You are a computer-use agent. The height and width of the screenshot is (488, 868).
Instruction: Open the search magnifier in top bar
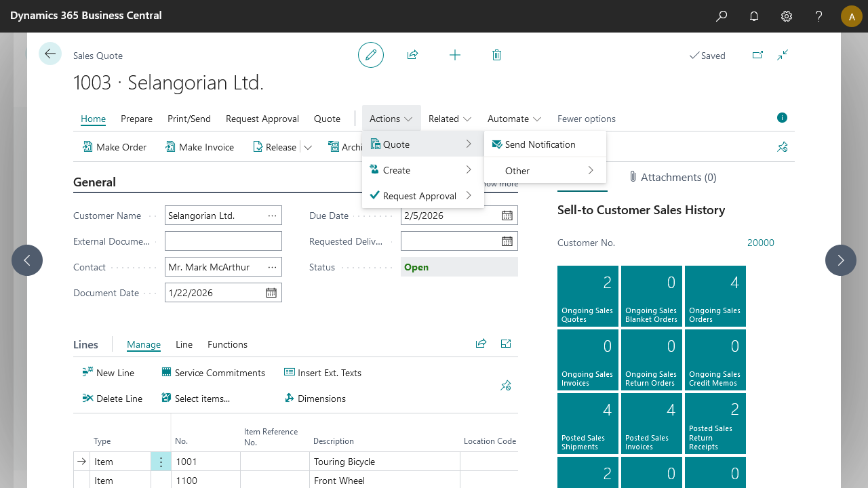pyautogui.click(x=722, y=16)
